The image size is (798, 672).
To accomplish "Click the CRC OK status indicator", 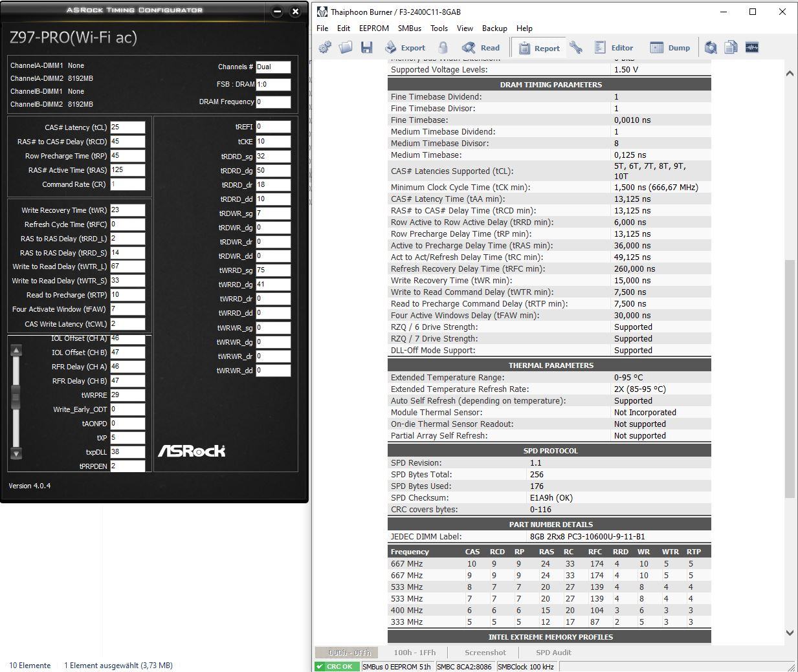I will (336, 666).
